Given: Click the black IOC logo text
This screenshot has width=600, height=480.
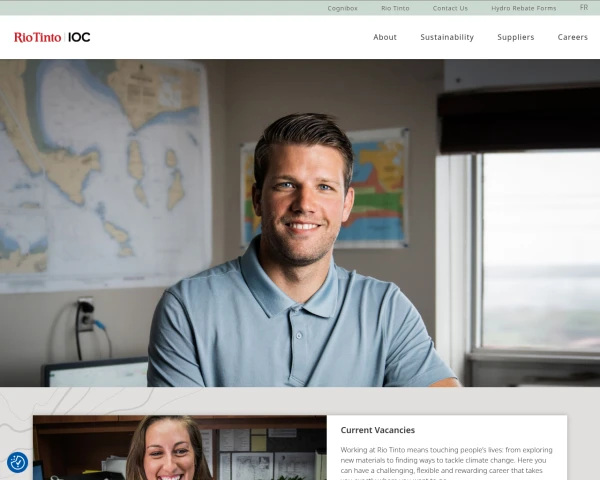Looking at the screenshot, I should tap(79, 37).
